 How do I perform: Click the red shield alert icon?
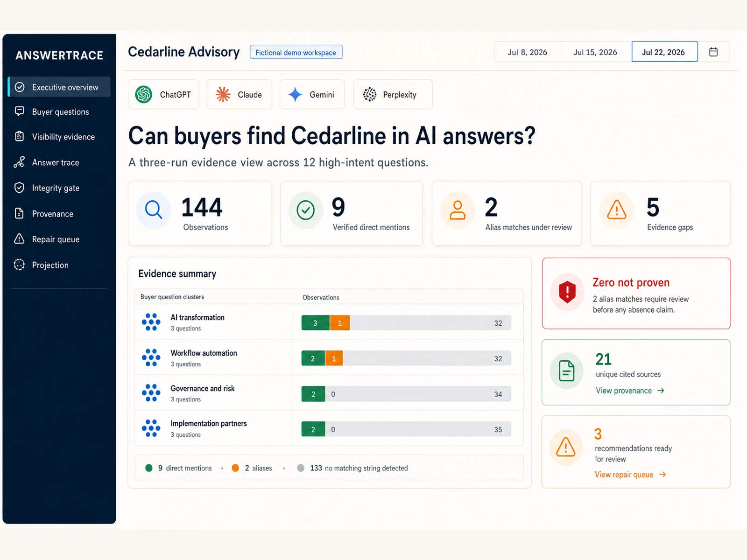[x=567, y=292]
